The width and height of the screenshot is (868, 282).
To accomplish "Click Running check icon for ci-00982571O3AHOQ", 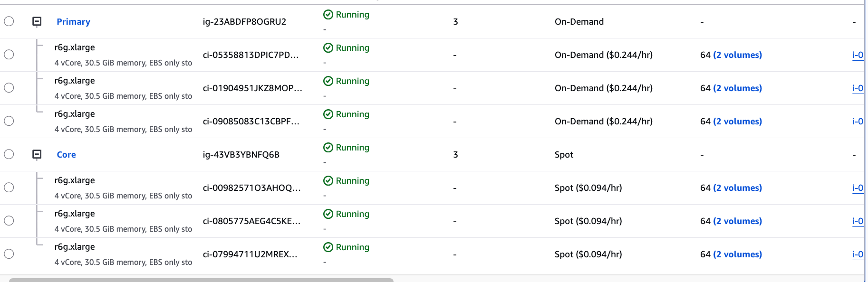I will [328, 181].
